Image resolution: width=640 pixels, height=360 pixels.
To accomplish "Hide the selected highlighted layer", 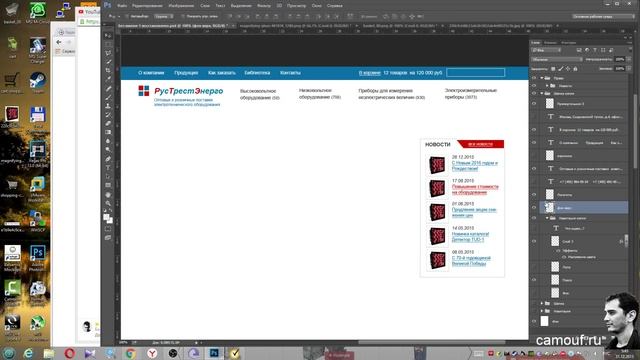I will coord(534,207).
